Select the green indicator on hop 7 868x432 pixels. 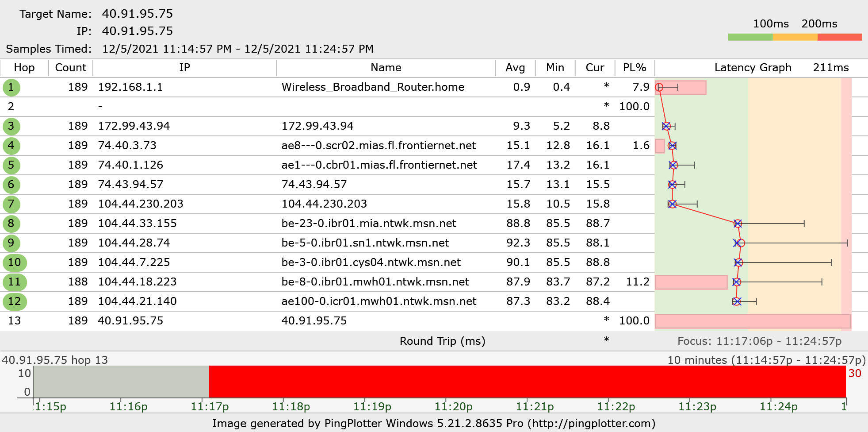point(11,204)
